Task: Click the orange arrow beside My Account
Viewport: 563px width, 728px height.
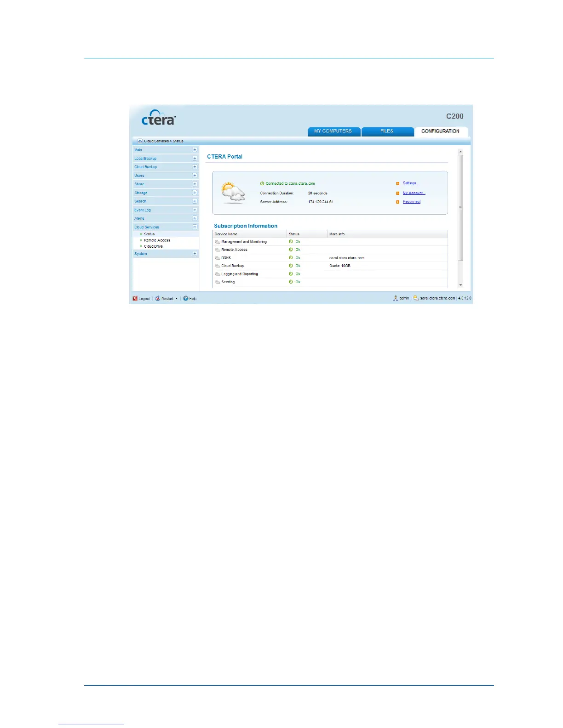Action: (x=398, y=193)
